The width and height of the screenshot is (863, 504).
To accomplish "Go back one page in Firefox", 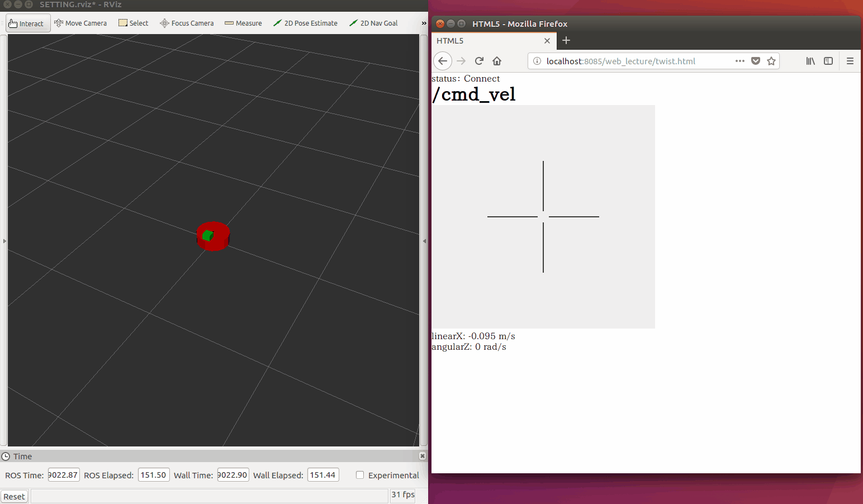I will pos(443,61).
